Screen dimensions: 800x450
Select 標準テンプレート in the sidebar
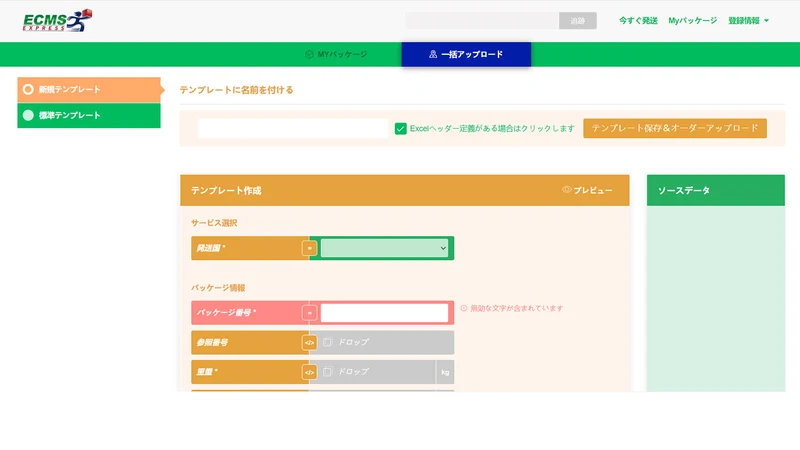pos(89,115)
